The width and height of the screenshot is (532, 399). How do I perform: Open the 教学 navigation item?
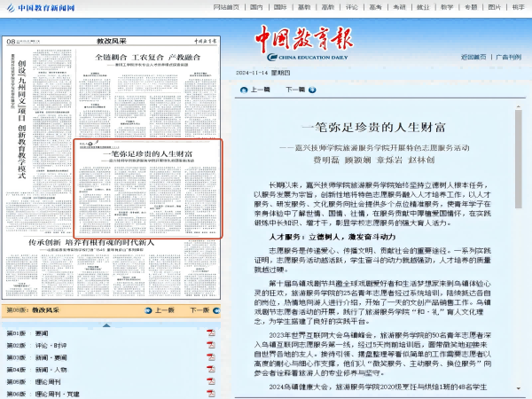coord(447,7)
